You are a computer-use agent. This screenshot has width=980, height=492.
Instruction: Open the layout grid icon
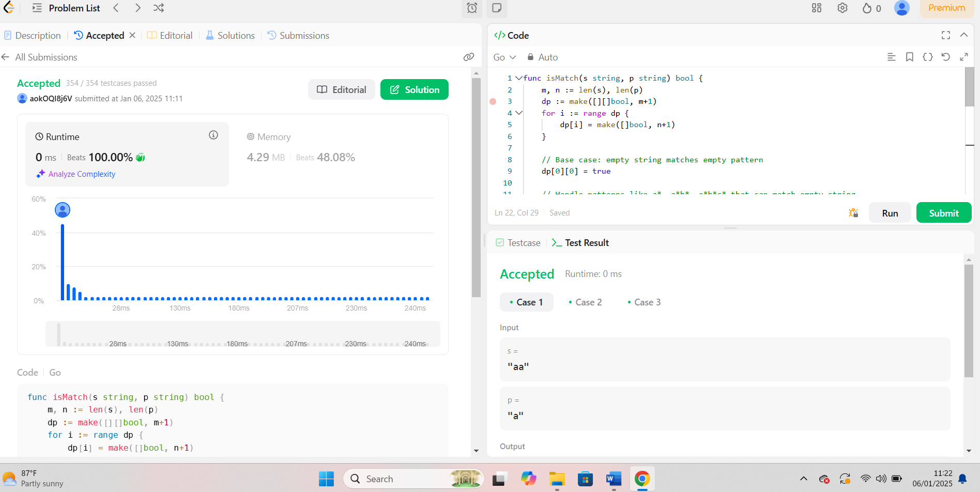(x=817, y=8)
